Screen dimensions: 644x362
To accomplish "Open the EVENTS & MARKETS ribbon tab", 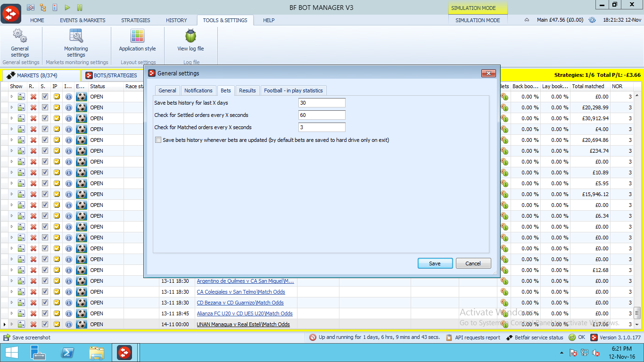I will 83,20.
